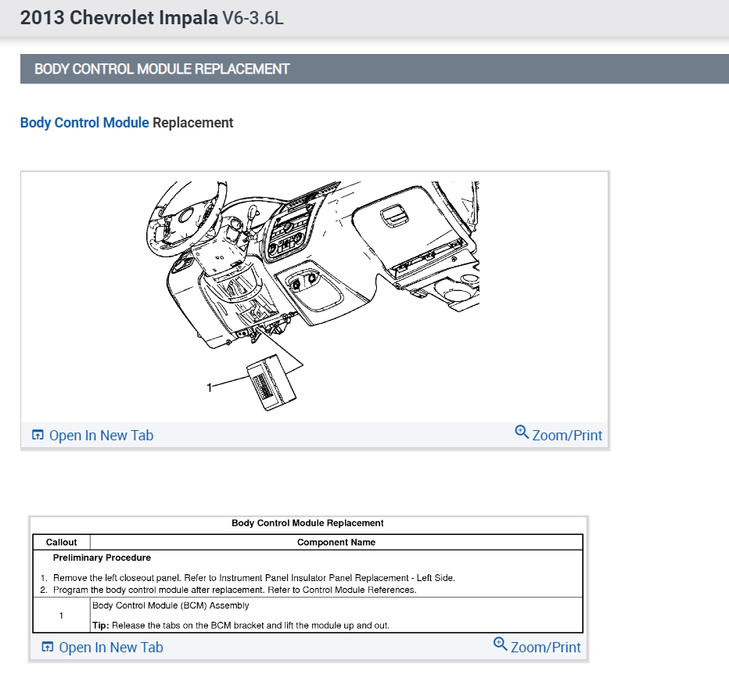The image size is (729, 700).
Task: Click the 'V6-3.6L' engine label
Action: coord(253,18)
